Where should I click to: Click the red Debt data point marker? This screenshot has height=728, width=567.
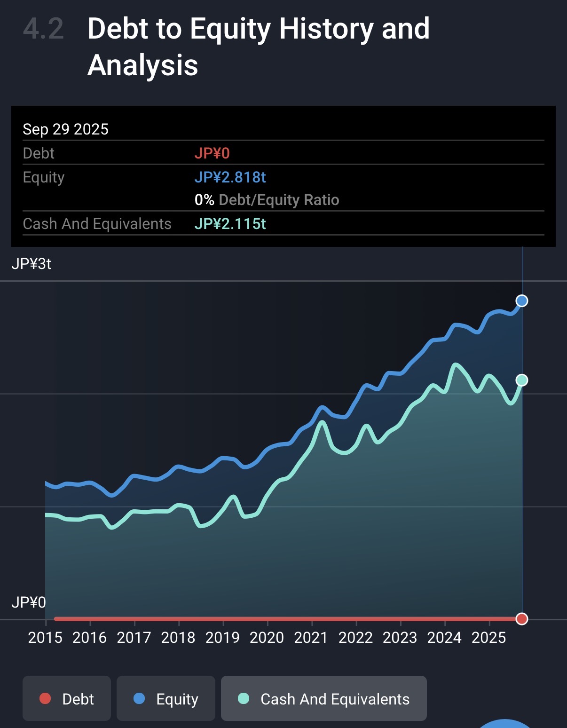pos(521,618)
